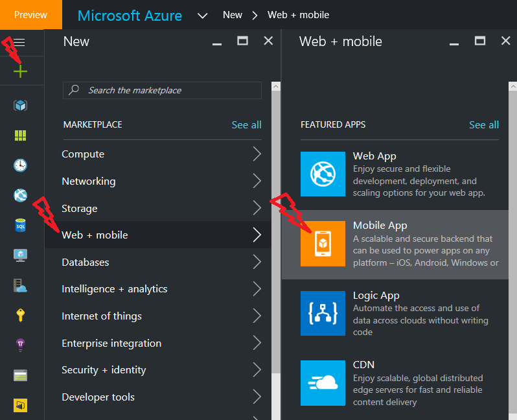The width and height of the screenshot is (517, 420).
Task: Select Enterprise integration label
Action: coord(111,343)
